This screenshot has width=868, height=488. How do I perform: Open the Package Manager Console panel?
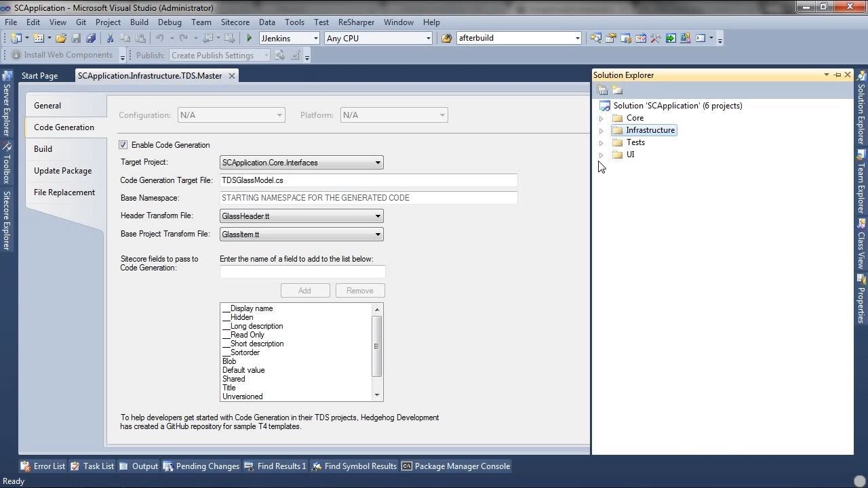[x=456, y=466]
